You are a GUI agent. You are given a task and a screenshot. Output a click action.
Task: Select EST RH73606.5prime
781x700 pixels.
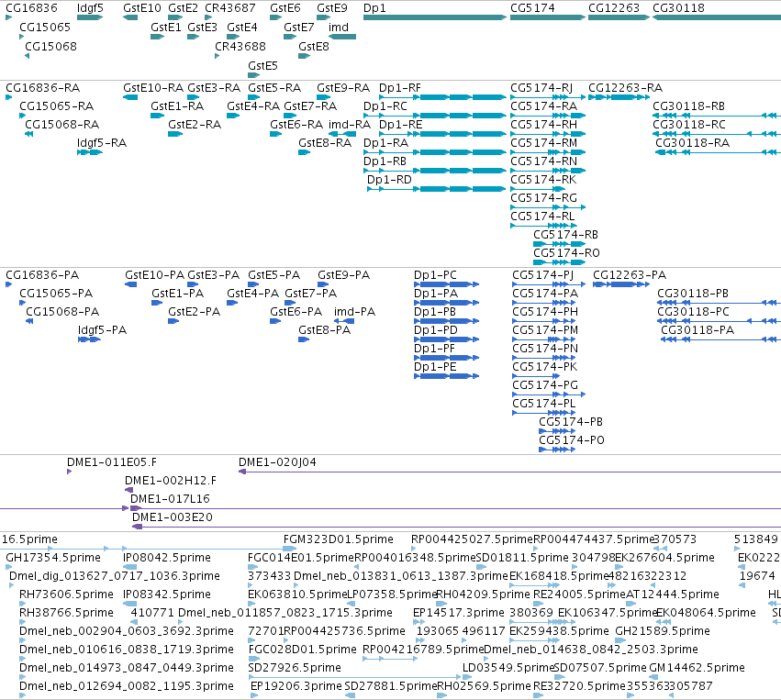pyautogui.click(x=66, y=594)
